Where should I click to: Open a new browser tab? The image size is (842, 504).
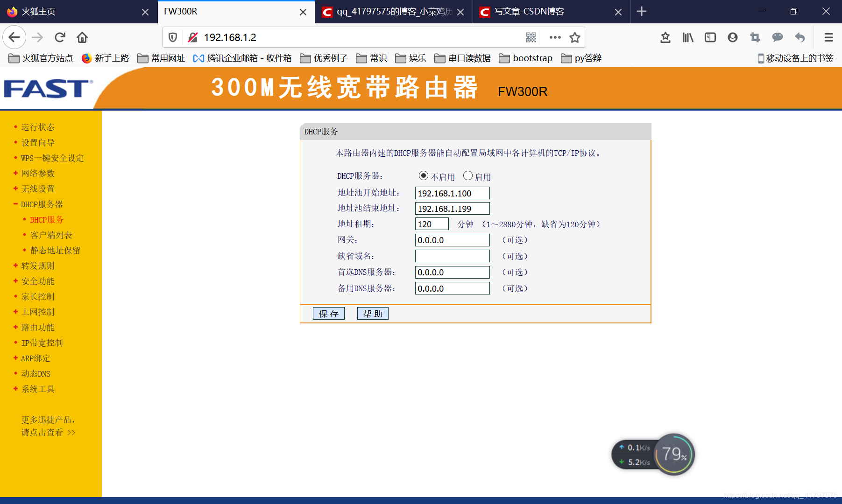[x=642, y=11]
